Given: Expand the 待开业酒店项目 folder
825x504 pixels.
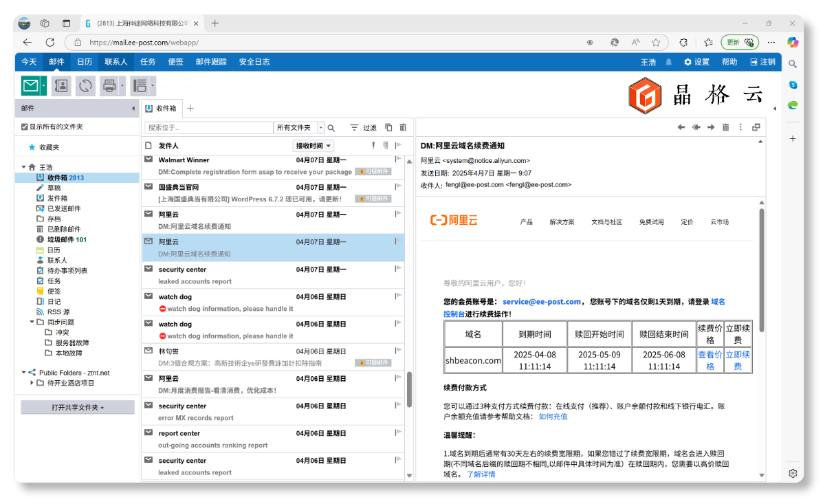Looking at the screenshot, I should [32, 383].
